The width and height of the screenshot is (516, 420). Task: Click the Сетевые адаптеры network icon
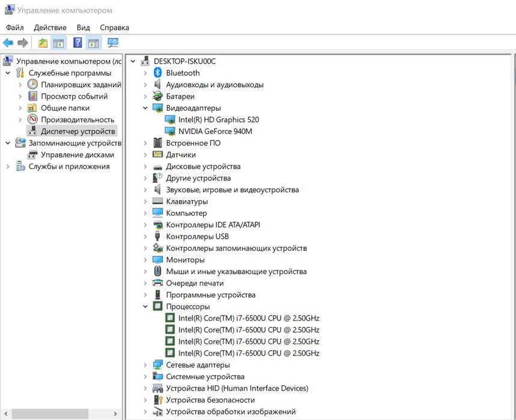[x=157, y=365]
